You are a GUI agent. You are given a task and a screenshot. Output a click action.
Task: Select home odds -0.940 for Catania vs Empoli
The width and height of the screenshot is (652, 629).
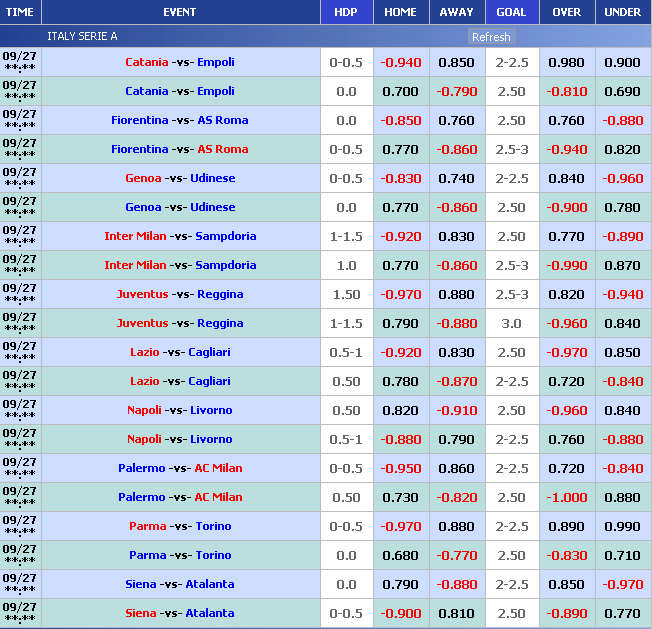coord(400,62)
